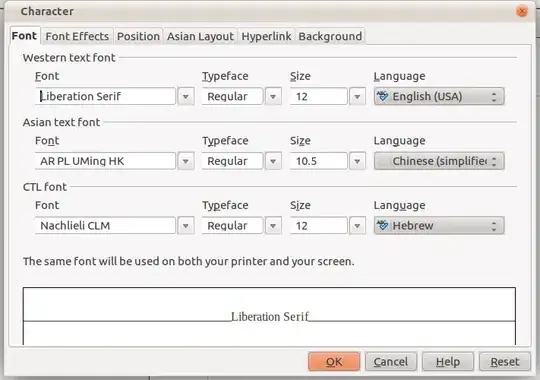Click the Liberation Serif font name field

tap(105, 96)
